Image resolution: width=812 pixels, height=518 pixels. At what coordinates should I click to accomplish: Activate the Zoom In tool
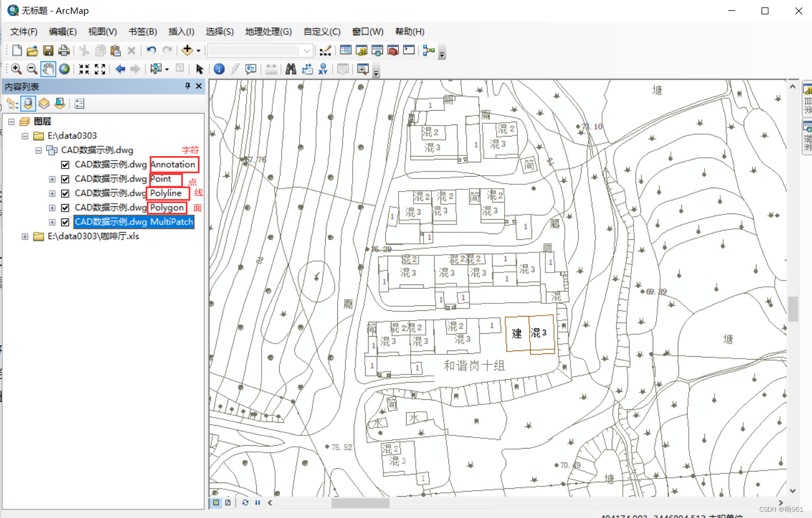coord(16,69)
